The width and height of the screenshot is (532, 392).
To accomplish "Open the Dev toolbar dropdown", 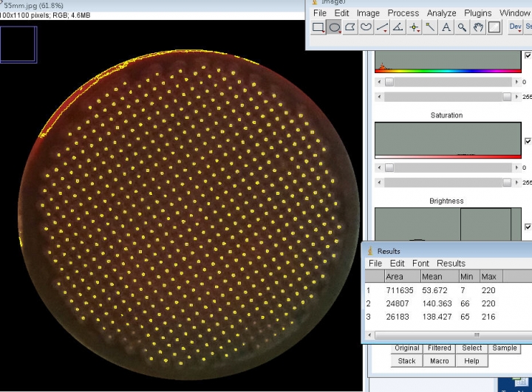I will pyautogui.click(x=515, y=27).
